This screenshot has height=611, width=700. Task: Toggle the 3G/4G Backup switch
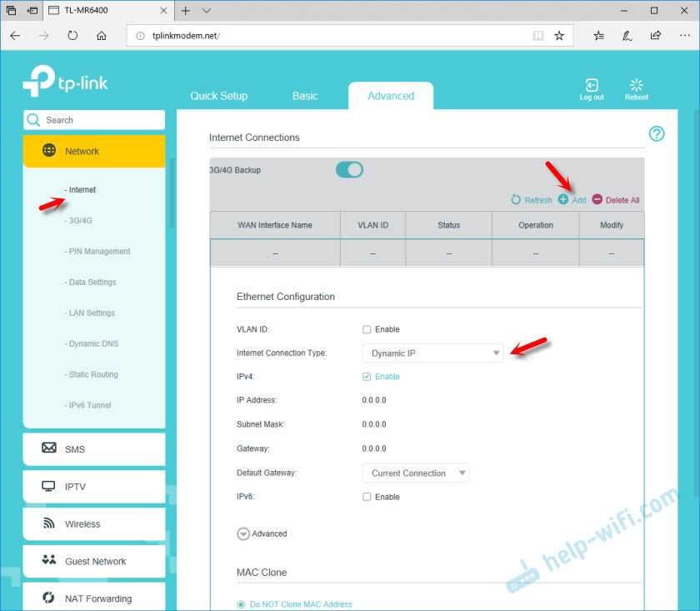click(349, 170)
